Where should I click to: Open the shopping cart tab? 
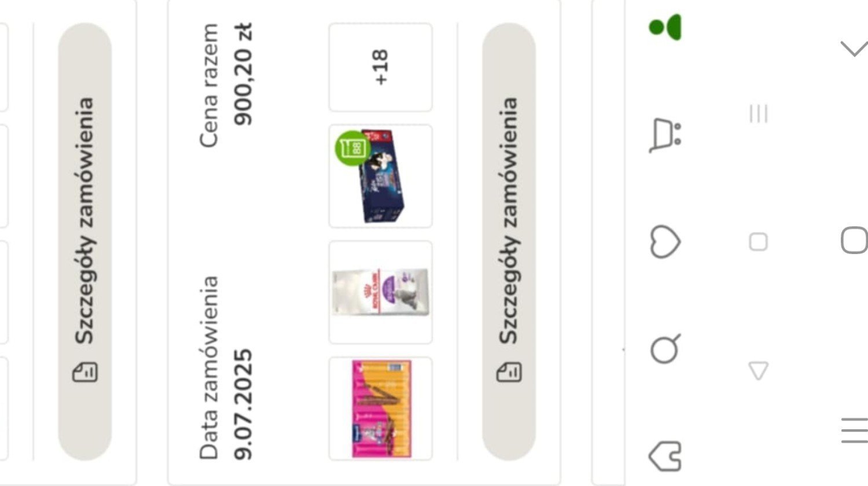pos(665,134)
